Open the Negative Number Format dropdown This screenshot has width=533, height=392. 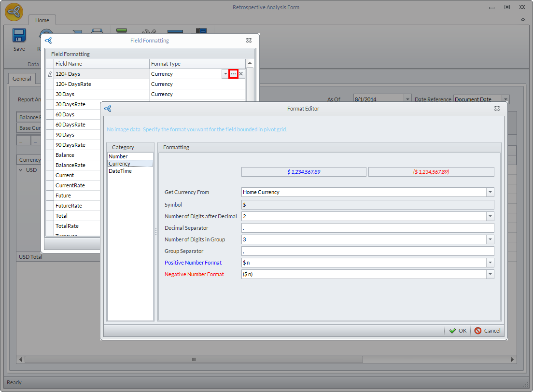[x=490, y=274]
